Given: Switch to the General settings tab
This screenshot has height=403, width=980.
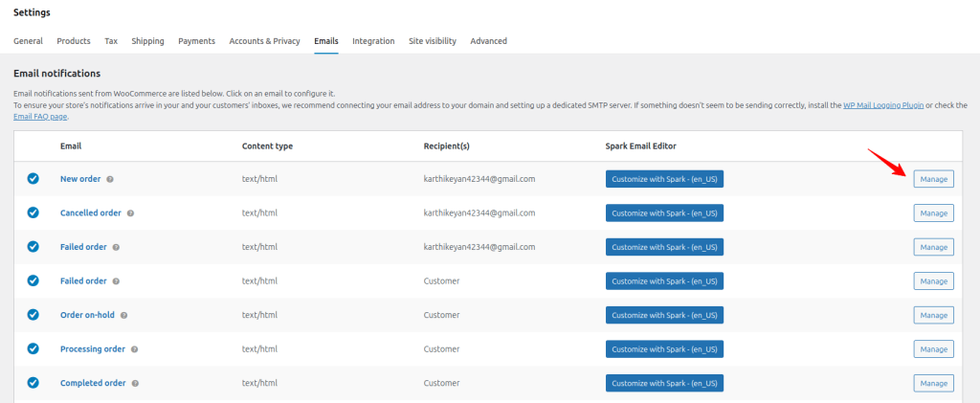Looking at the screenshot, I should tap(28, 41).
